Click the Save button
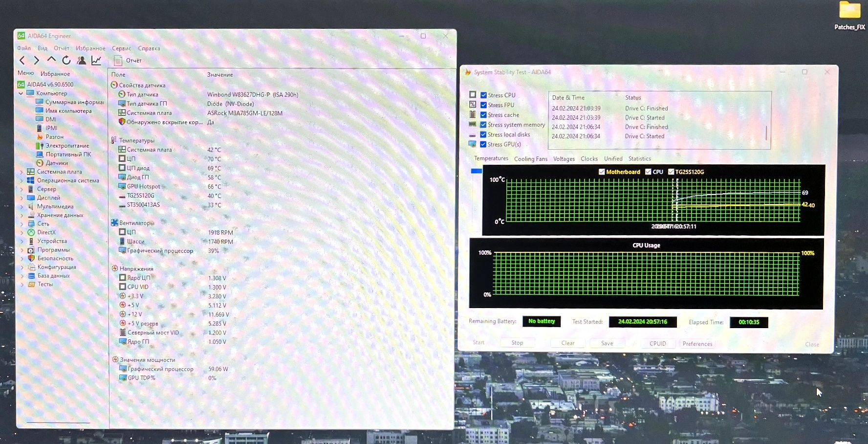 [607, 343]
